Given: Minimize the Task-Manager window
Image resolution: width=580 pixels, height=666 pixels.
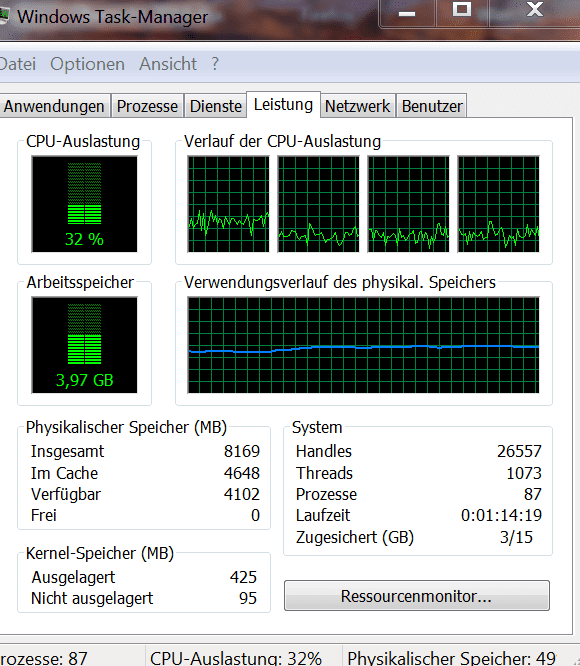Looking at the screenshot, I should (407, 13).
